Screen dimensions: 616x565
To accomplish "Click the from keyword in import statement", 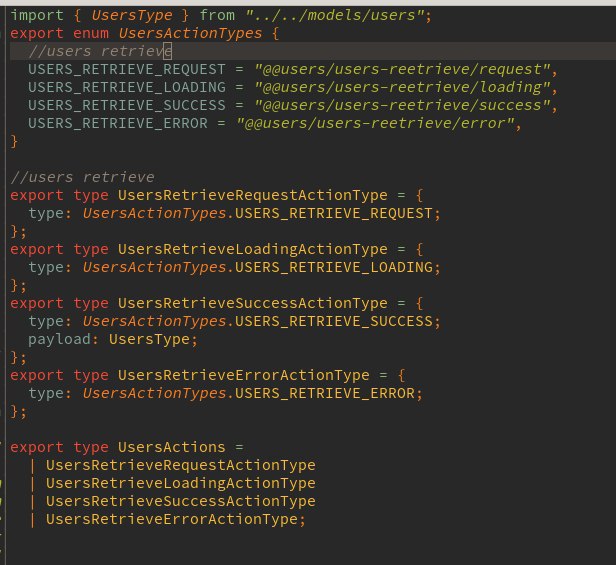I will click(x=217, y=16).
